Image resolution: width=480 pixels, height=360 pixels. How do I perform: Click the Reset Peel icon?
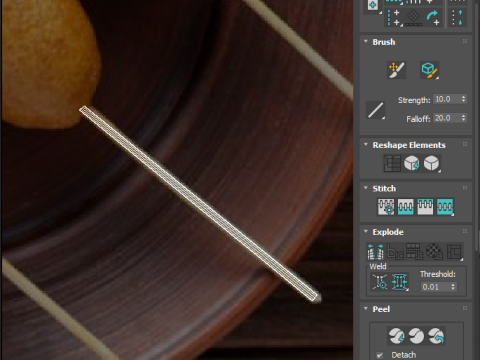pyautogui.click(x=436, y=336)
